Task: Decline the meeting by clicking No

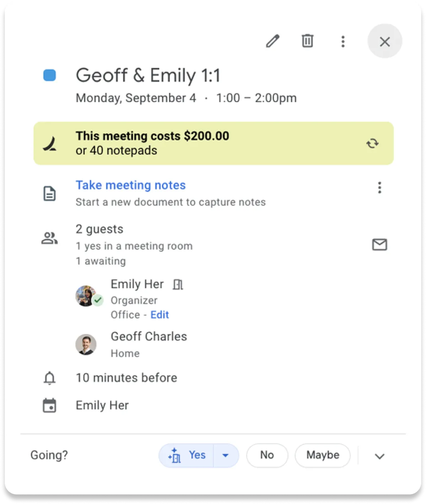Action: 267,455
